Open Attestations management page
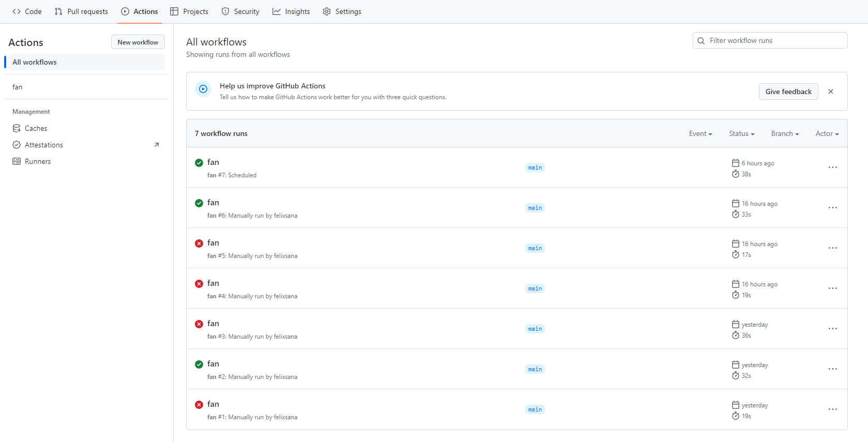The height and width of the screenshot is (442, 868). coord(86,145)
